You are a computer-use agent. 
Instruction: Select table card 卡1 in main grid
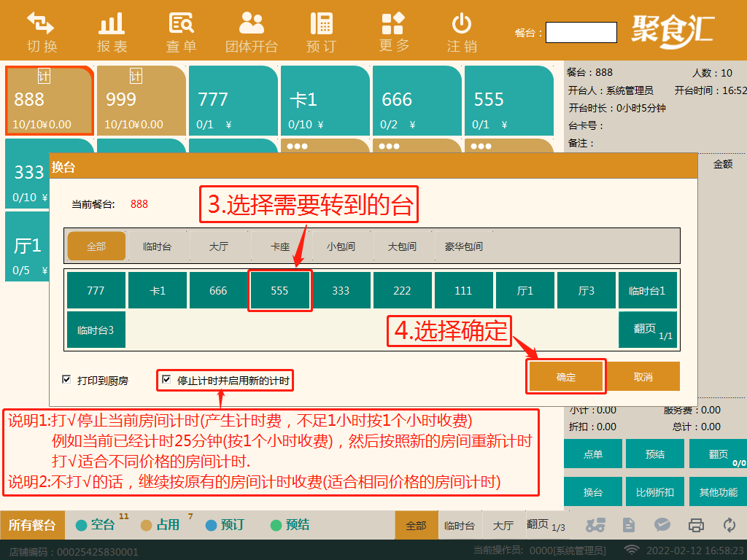click(x=325, y=101)
